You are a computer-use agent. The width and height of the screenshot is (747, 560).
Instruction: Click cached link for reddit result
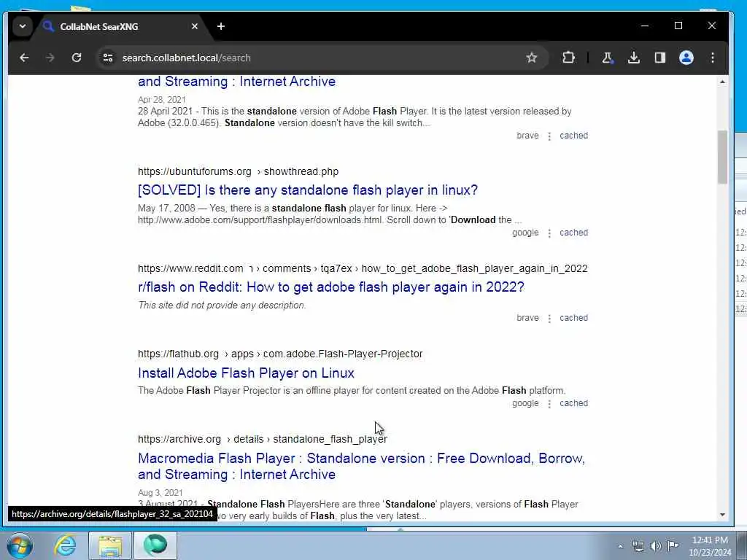pos(573,318)
